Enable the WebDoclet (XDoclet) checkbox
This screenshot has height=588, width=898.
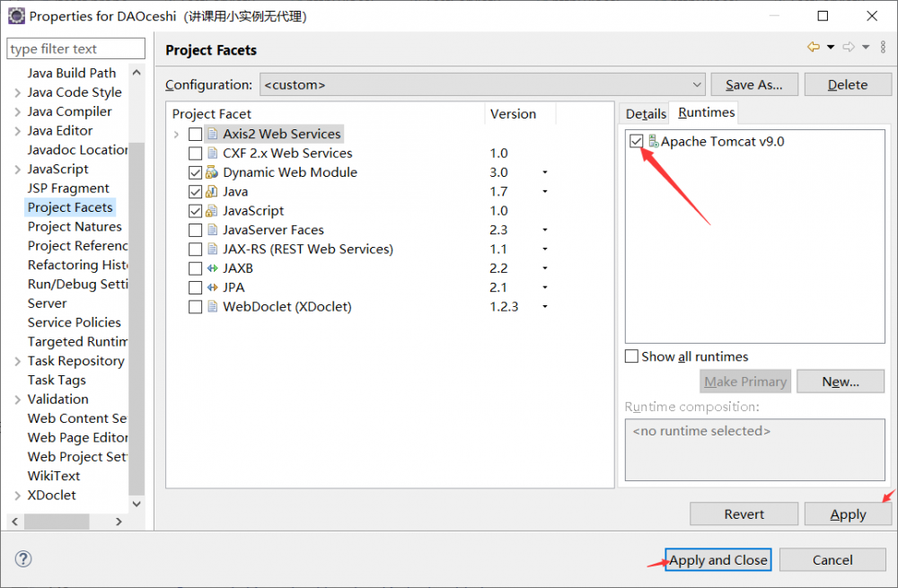195,307
